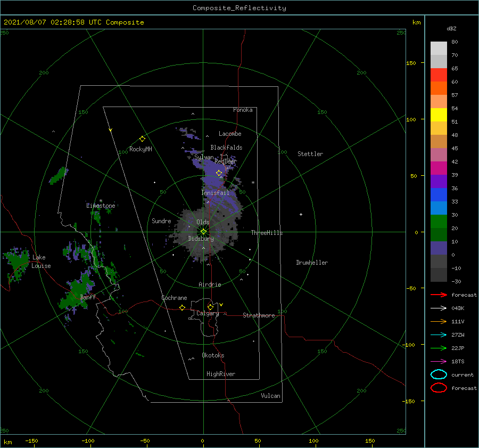Click the yellow diamond marker below Cochrane

(183, 307)
